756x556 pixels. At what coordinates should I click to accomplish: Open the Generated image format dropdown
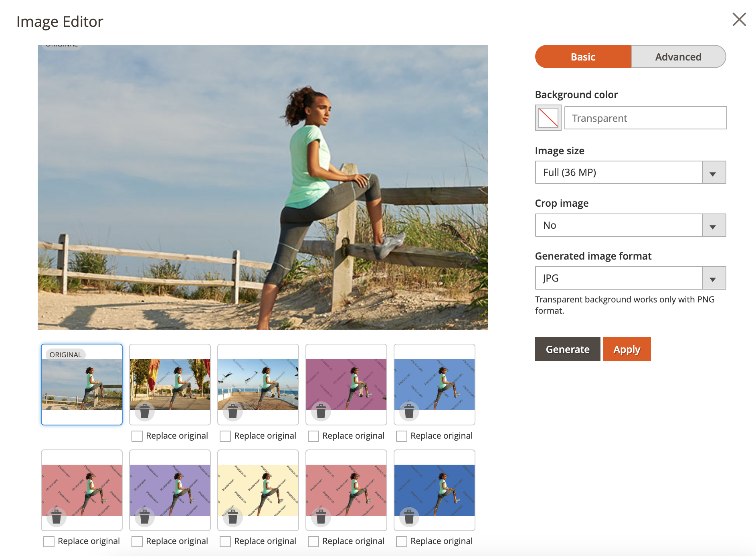pyautogui.click(x=713, y=278)
